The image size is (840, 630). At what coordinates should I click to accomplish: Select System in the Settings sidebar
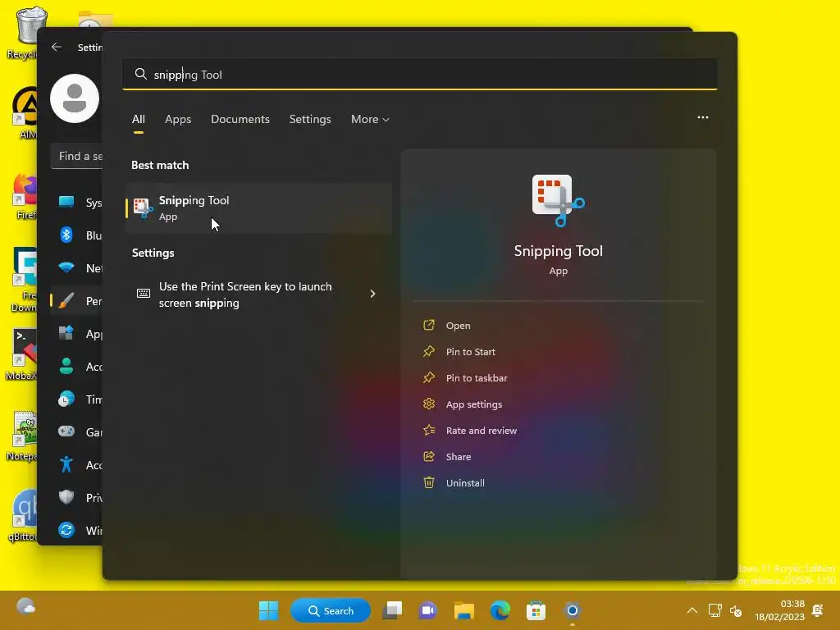tap(76, 203)
